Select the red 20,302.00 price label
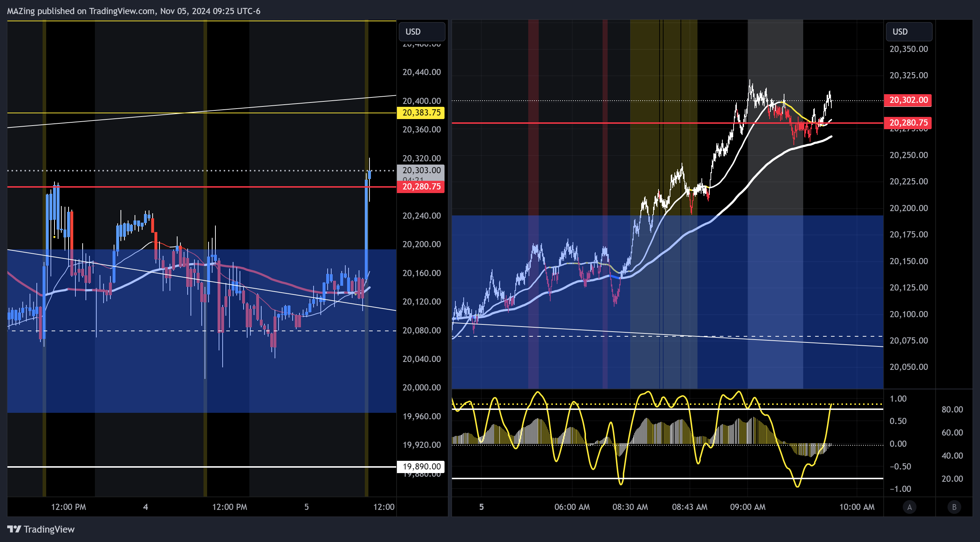 pos(908,100)
